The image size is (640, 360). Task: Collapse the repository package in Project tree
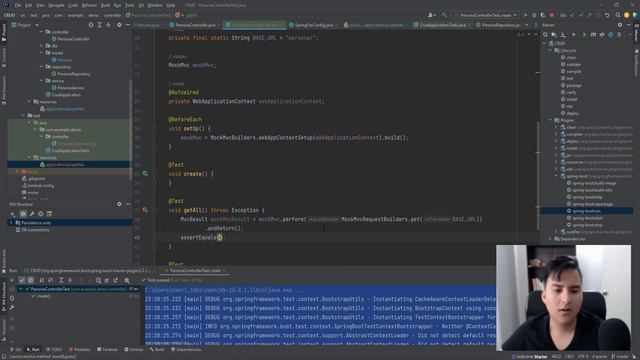[42, 67]
